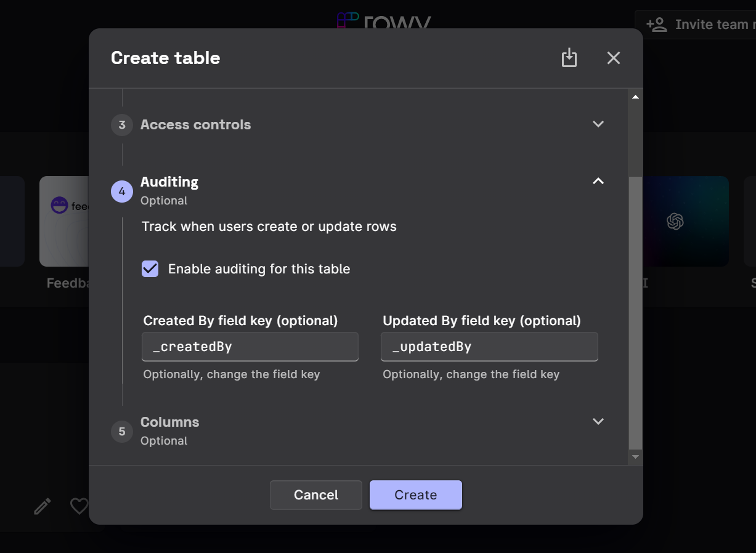Image resolution: width=756 pixels, height=553 pixels.
Task: Click the feedback smiley face icon
Action: pos(59,206)
